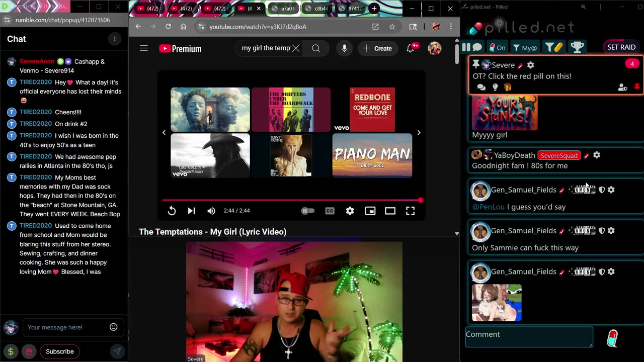Open SevereAnon profile in Rumble chat

(x=37, y=61)
